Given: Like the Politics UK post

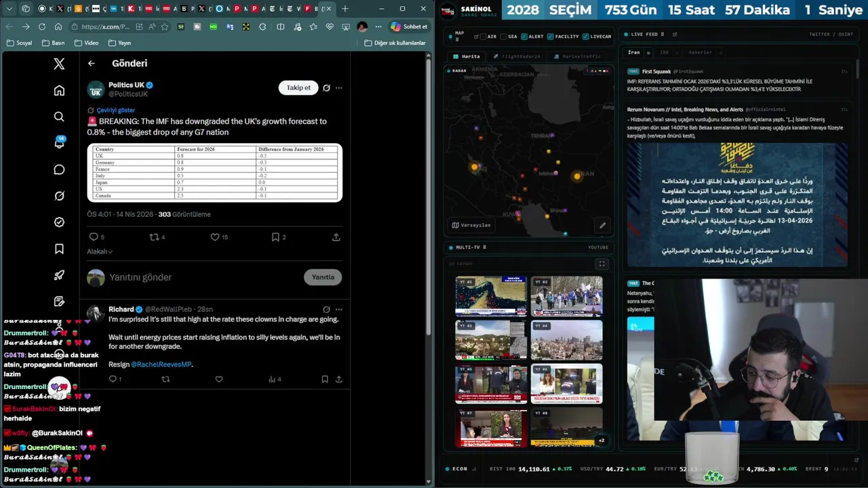Looking at the screenshot, I should coord(215,237).
